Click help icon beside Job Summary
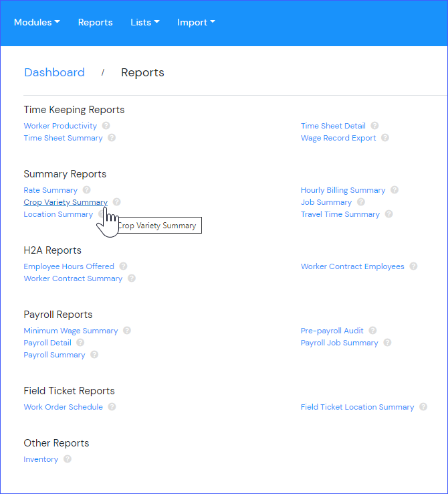Screen dimensions: 448x494 (x=361, y=202)
